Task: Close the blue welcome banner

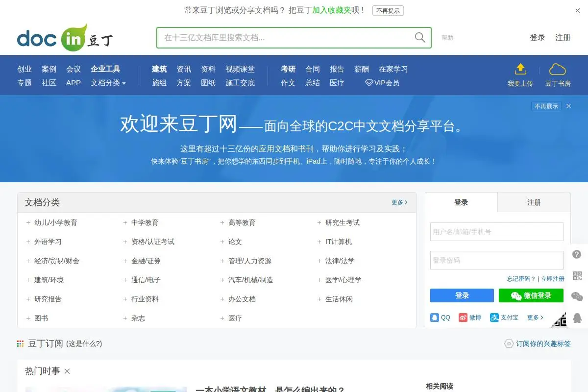Action: point(569,106)
